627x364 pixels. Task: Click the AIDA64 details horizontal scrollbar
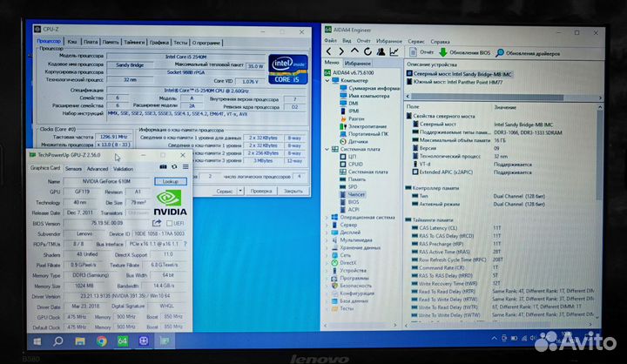pos(487,98)
